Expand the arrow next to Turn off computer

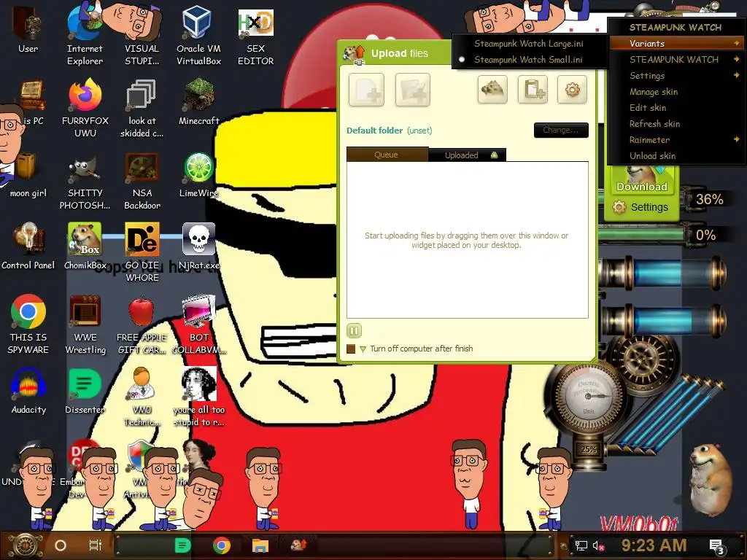tap(363, 349)
